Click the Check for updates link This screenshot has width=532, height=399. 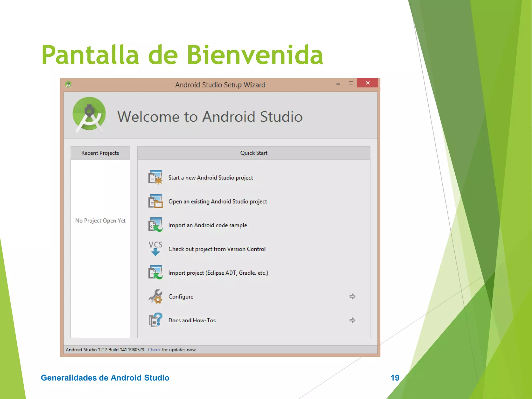154,350
